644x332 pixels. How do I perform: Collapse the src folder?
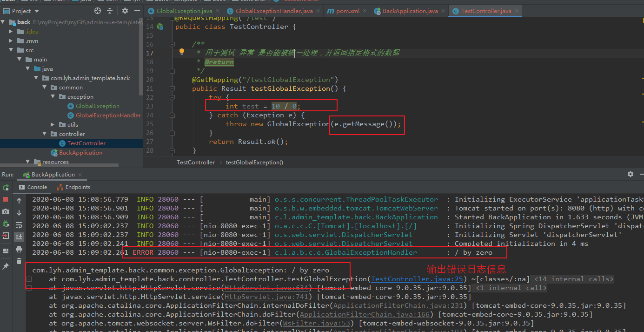point(12,50)
